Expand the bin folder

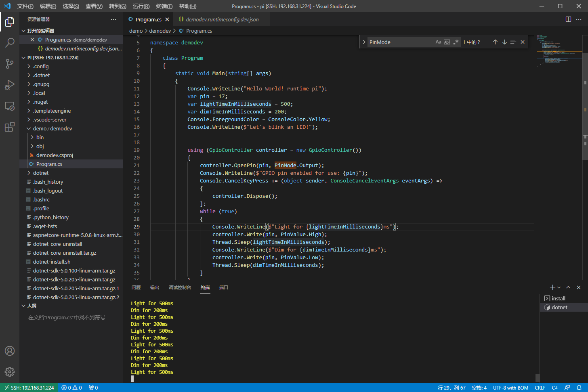click(71, 137)
